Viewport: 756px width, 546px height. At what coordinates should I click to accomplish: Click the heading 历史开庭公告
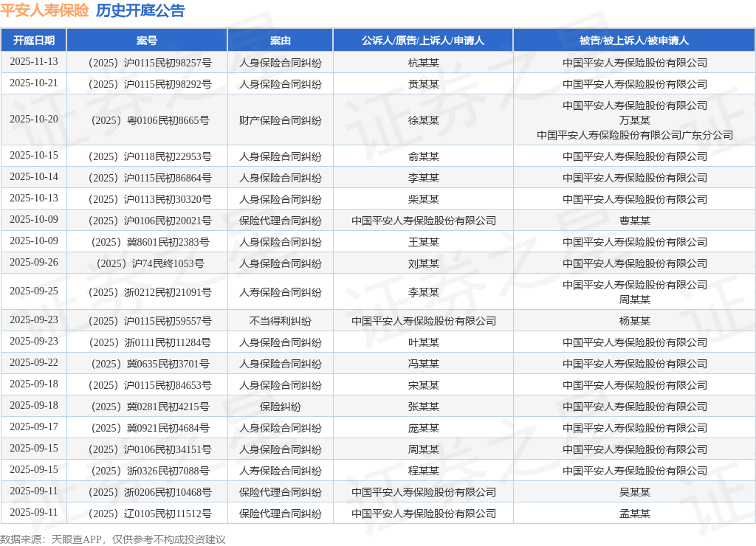140,10
